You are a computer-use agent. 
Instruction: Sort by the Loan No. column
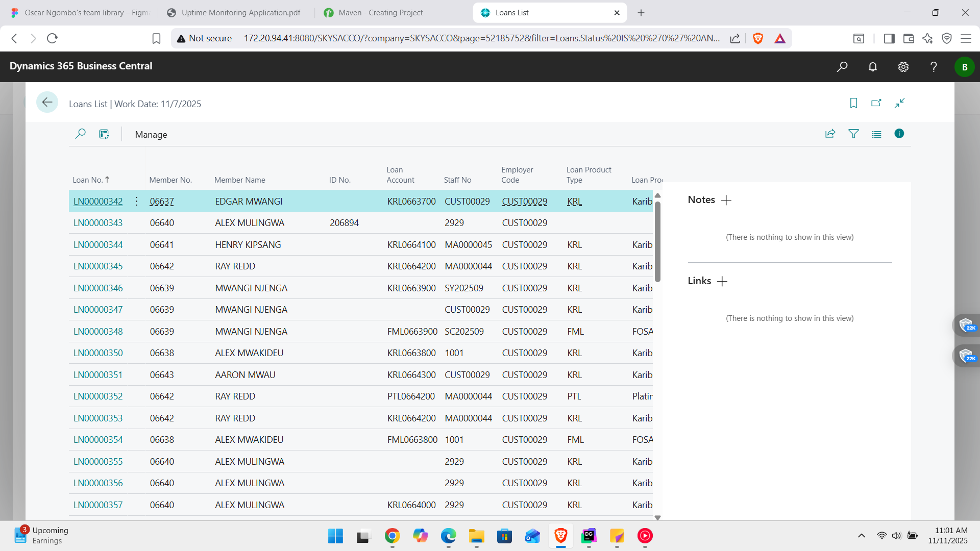click(x=90, y=180)
